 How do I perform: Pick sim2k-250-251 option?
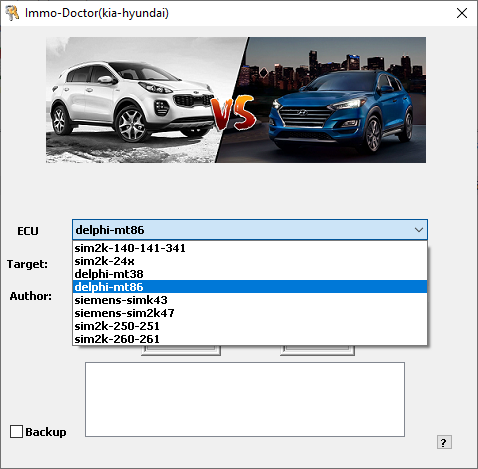[x=250, y=326]
